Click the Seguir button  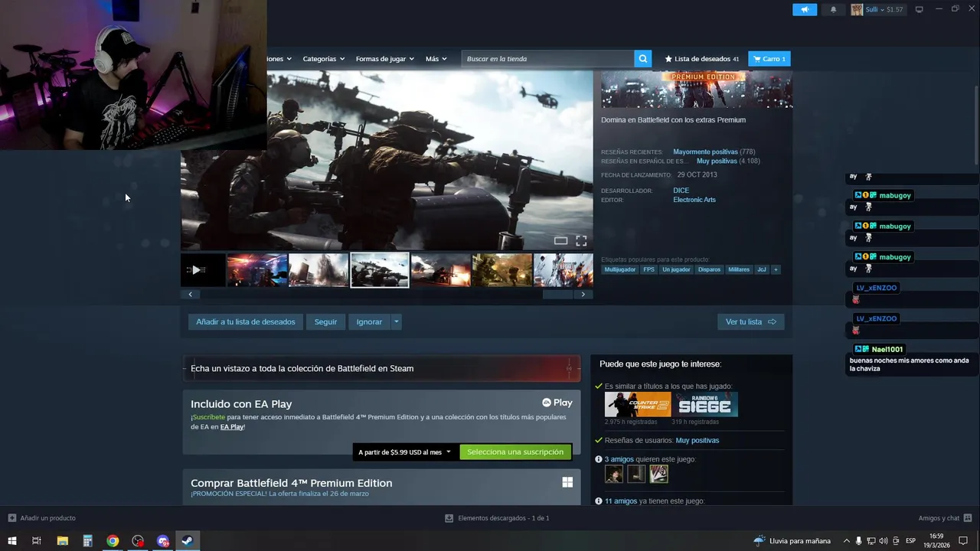[x=325, y=321]
